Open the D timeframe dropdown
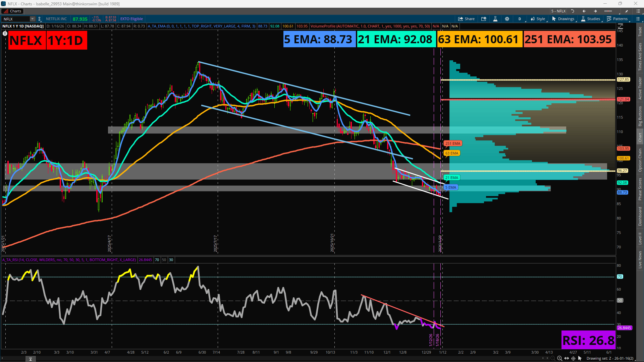This screenshot has height=362, width=644. tap(520, 19)
